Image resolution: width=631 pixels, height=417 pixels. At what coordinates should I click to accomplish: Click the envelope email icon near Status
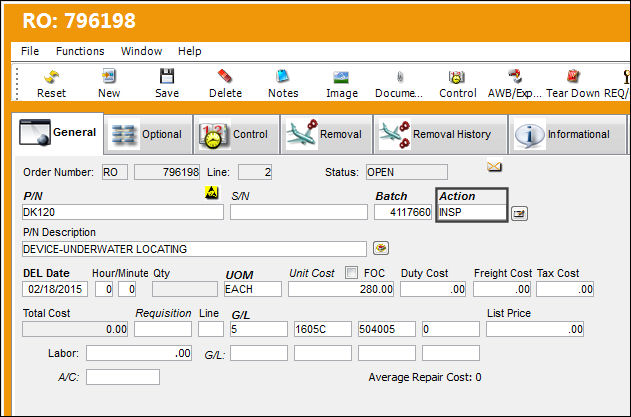pyautogui.click(x=495, y=166)
